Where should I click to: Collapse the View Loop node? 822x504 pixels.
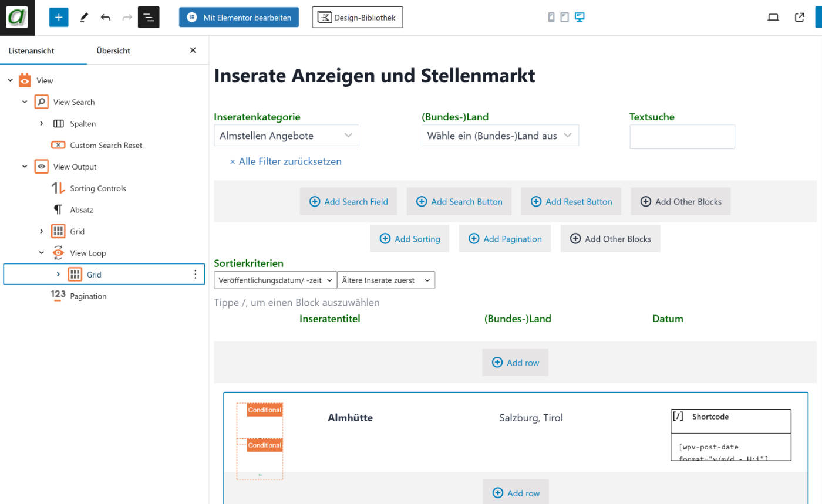point(41,253)
